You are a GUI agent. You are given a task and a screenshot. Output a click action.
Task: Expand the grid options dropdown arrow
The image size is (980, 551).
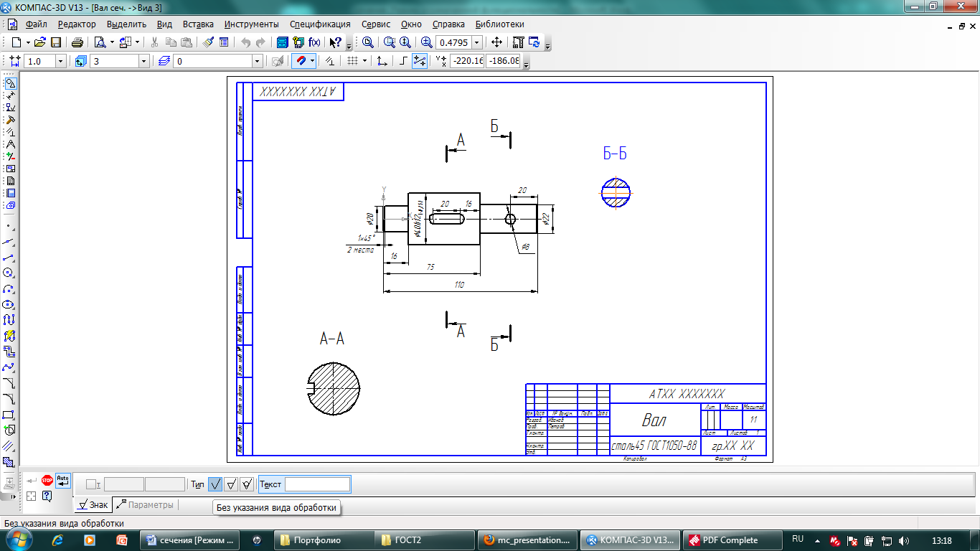pyautogui.click(x=364, y=61)
